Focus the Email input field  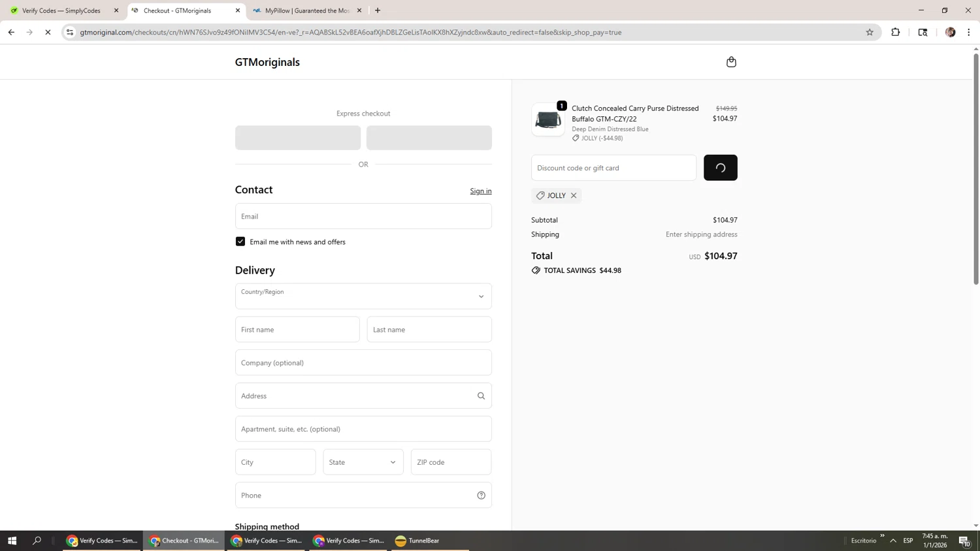coord(363,216)
